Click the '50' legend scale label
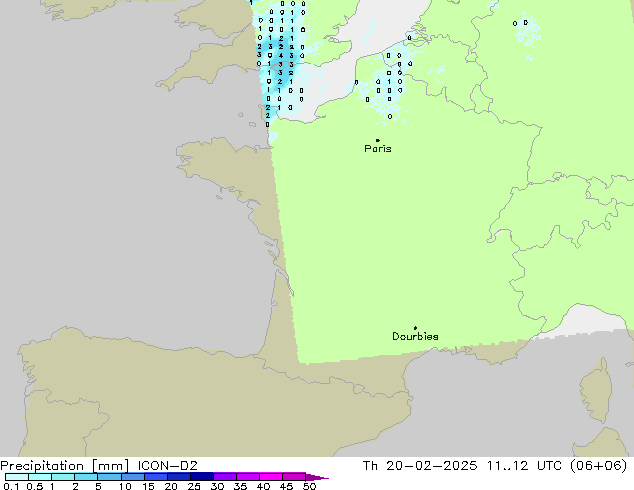The image size is (634, 490). click(x=309, y=486)
